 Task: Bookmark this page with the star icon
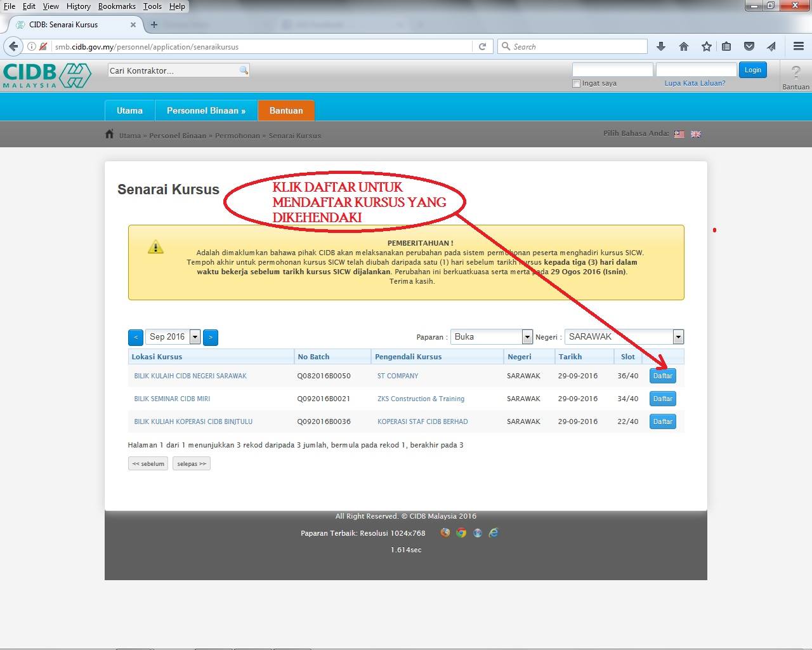[706, 46]
